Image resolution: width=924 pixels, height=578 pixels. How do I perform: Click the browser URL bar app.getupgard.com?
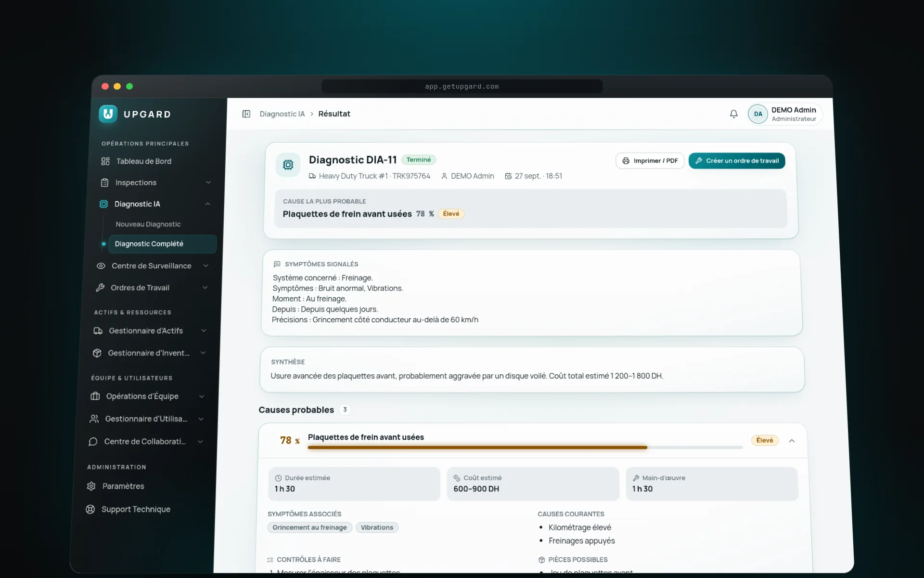pyautogui.click(x=462, y=87)
